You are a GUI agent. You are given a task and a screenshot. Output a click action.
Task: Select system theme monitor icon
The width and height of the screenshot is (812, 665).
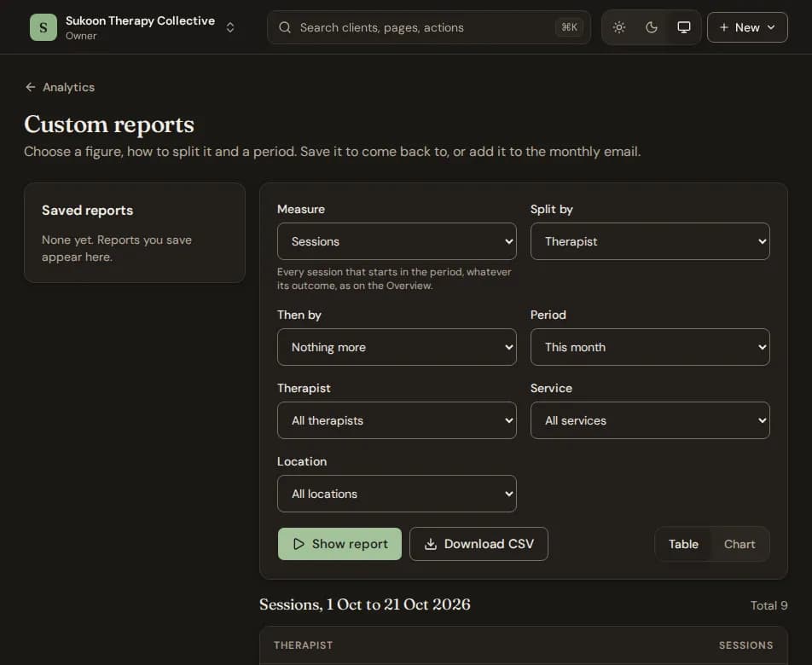click(x=683, y=27)
